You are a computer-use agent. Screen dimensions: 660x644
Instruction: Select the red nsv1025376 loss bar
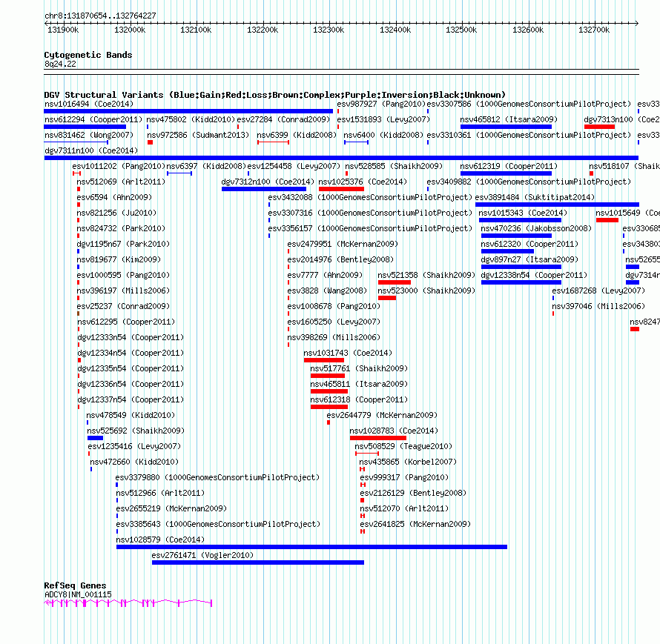[x=341, y=189]
